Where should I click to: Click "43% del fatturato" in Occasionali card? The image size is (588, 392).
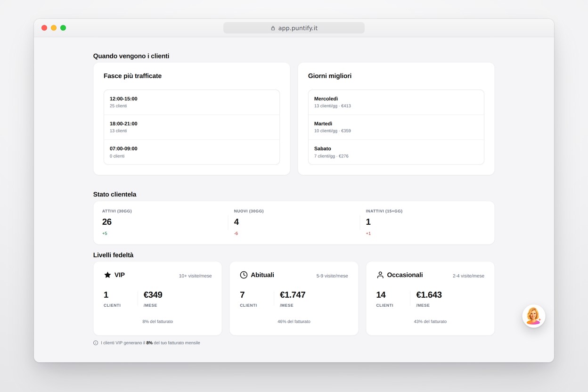(x=430, y=321)
